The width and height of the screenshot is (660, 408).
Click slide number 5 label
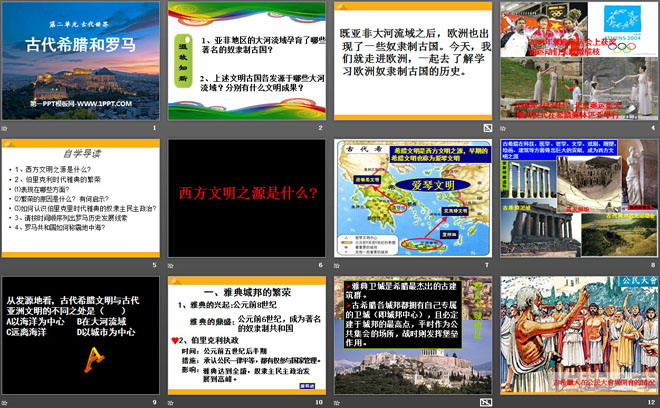154,265
